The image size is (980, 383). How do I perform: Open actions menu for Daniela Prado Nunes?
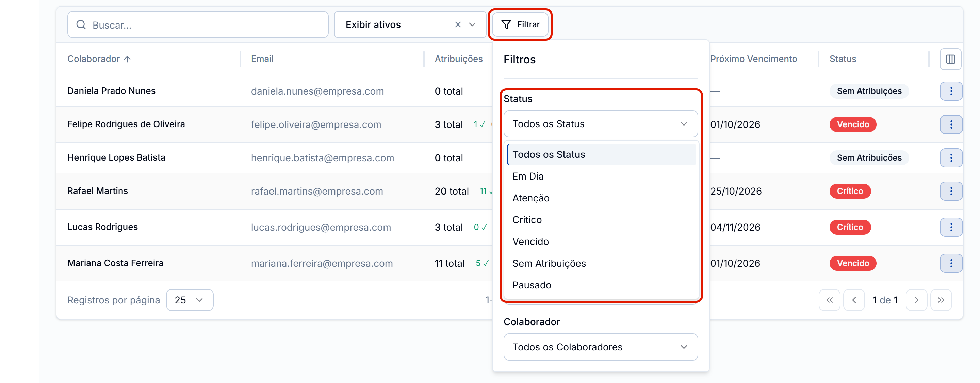tap(951, 91)
